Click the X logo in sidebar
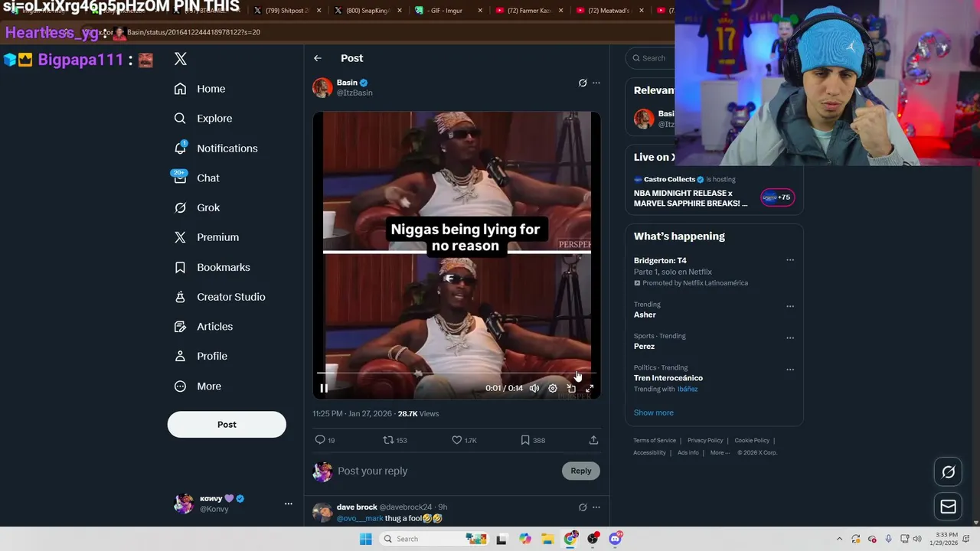The image size is (980, 551). (x=181, y=59)
